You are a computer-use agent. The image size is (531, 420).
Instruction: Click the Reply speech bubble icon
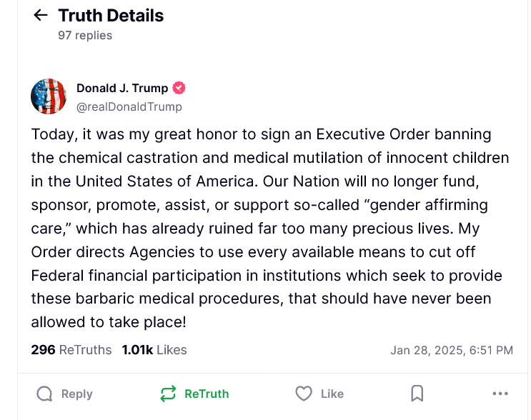[x=44, y=394]
